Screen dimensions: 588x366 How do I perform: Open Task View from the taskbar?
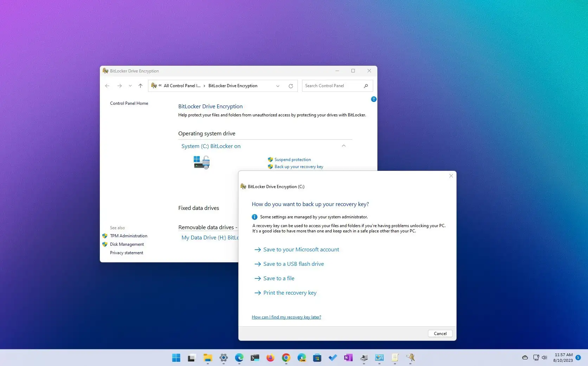192,358
